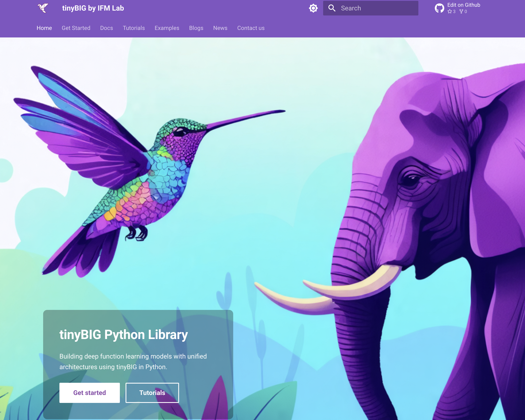
Task: Click the Get started hero button
Action: tap(90, 393)
